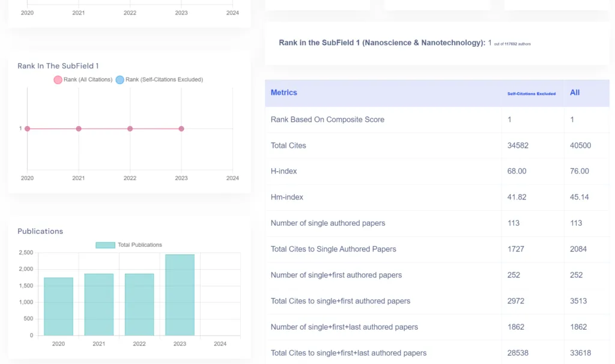615x364 pixels.
Task: Toggle the Rank (Self-Citations Excluded) legend item
Action: coord(160,80)
